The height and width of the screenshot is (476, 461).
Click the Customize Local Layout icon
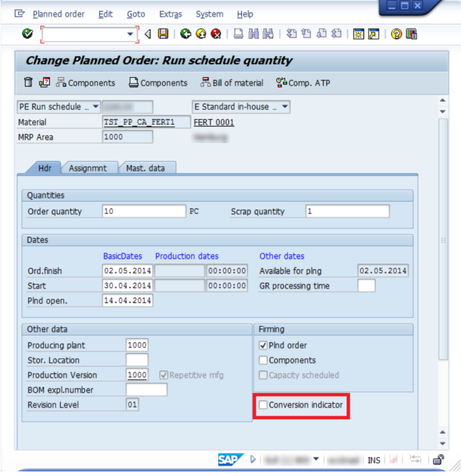pyautogui.click(x=411, y=34)
